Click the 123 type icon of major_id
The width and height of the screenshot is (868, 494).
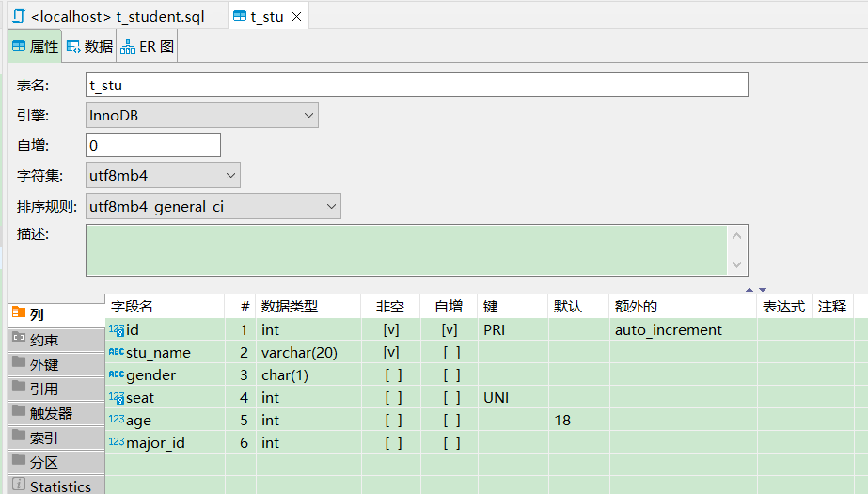click(117, 442)
